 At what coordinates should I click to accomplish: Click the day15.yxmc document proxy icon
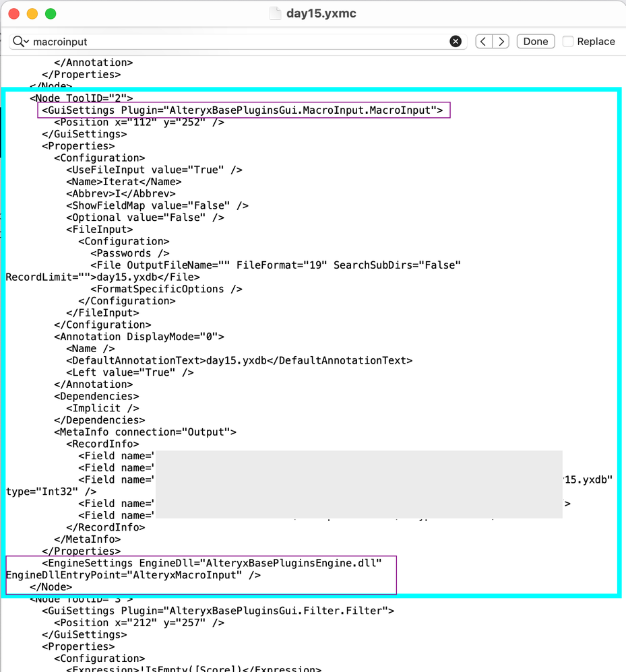275,13
